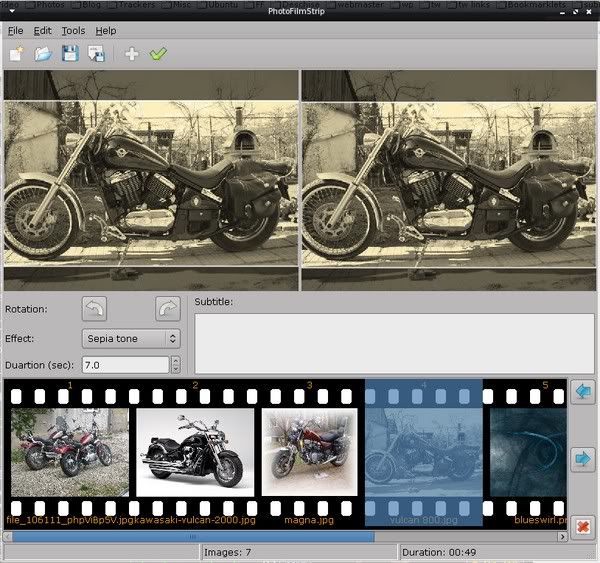Open the window menu arrow in the title bar
The width and height of the screenshot is (600, 563).
pos(12,11)
